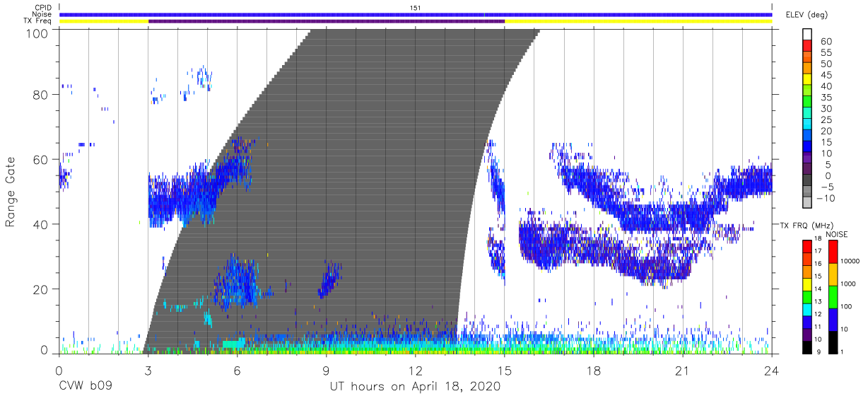Click the Range Gate axis title

(x=11, y=192)
